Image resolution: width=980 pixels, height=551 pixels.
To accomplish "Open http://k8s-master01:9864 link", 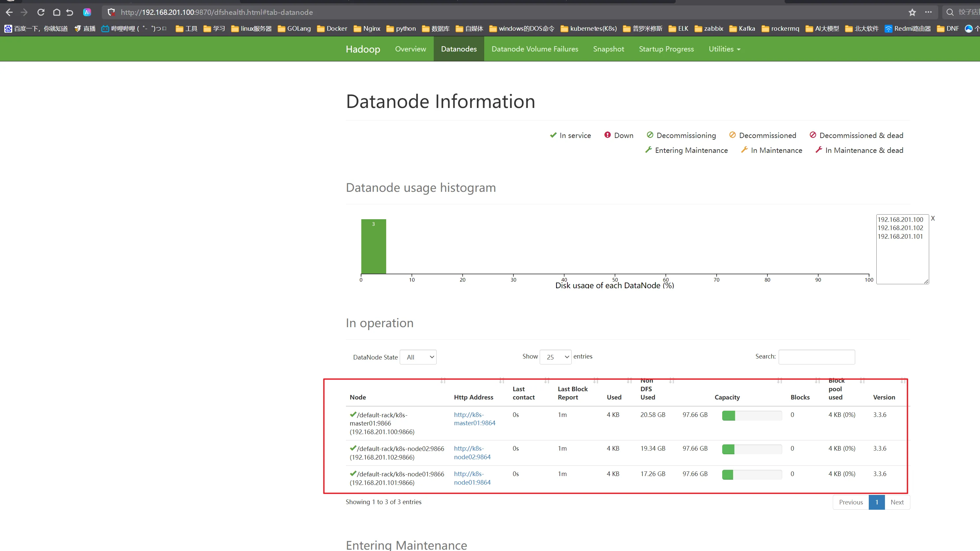I will [474, 419].
